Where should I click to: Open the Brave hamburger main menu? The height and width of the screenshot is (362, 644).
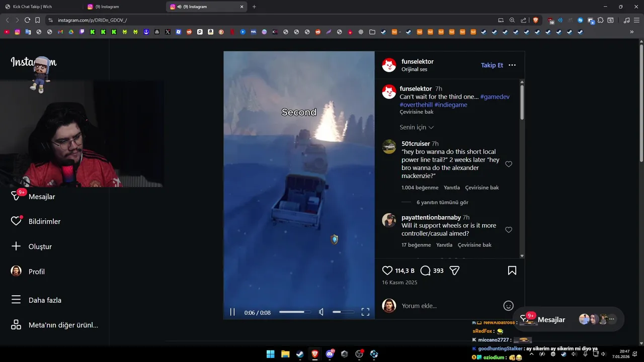pyautogui.click(x=637, y=20)
